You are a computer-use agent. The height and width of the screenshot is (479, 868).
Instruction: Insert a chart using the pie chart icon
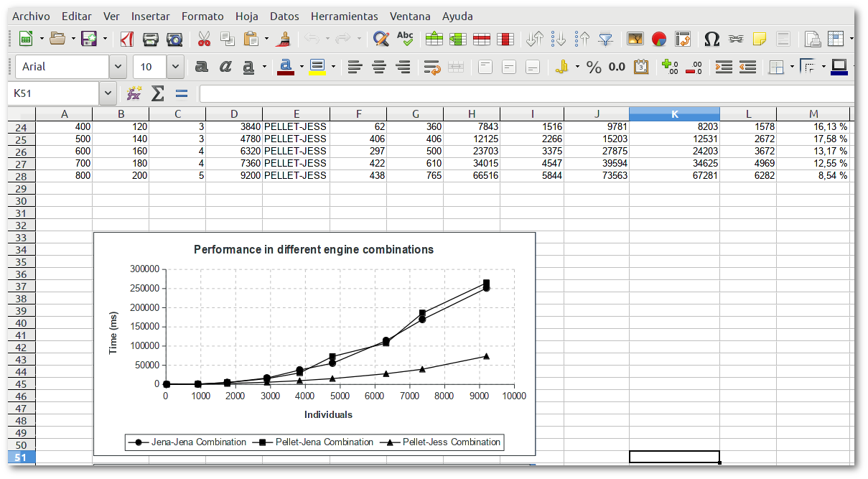[659, 39]
